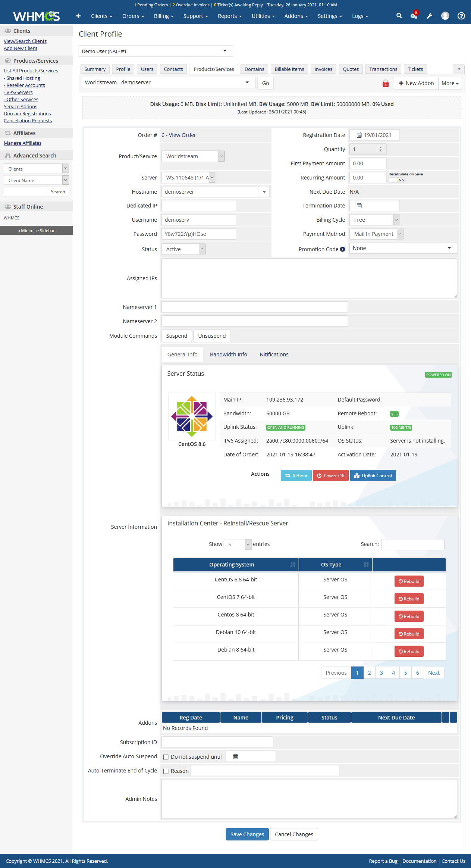Open the wrench configuration icon

point(430,16)
